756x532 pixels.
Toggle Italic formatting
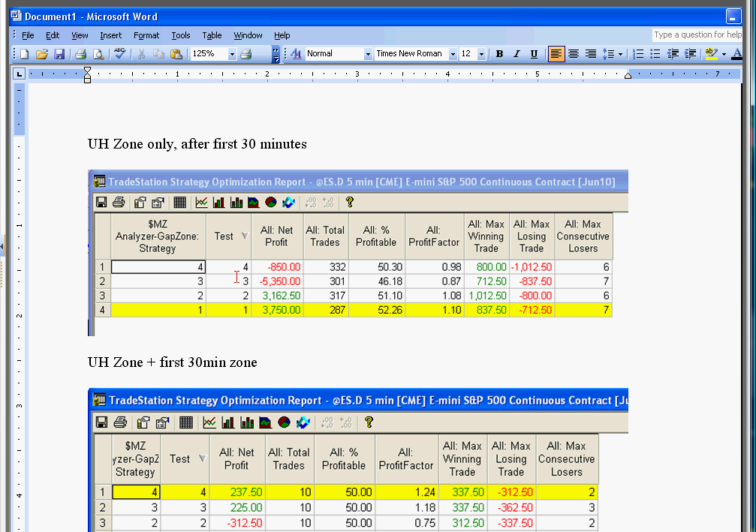coord(517,54)
